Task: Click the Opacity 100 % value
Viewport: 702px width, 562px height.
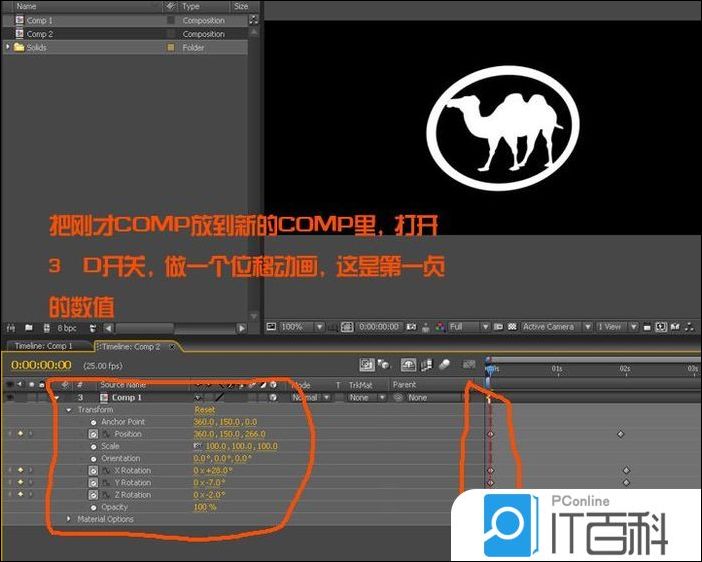Action: [x=205, y=507]
